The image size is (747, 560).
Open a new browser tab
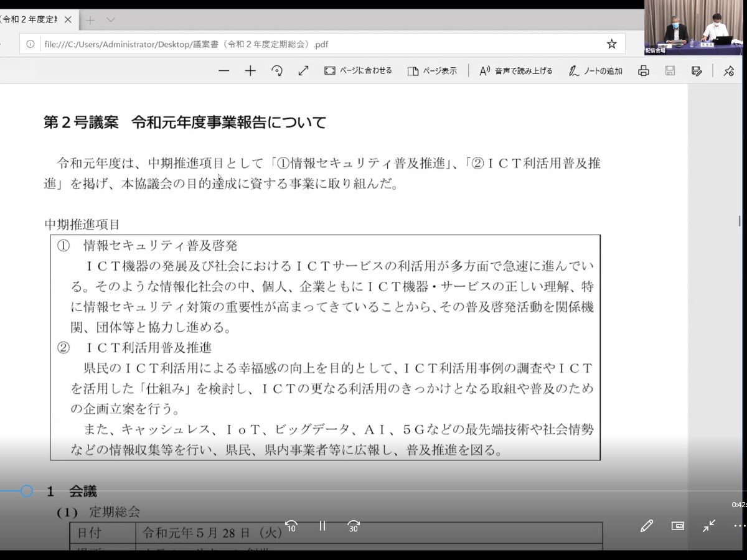90,20
